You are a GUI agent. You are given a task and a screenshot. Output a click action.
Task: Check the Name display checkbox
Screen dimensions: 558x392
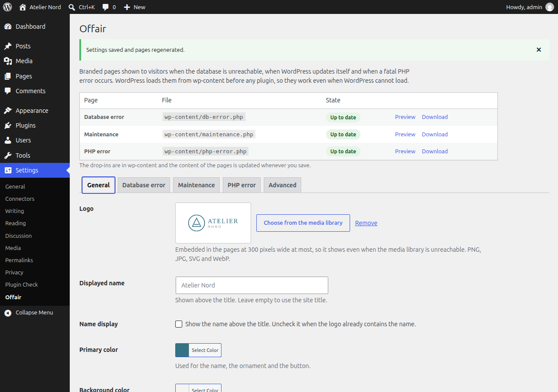(179, 324)
